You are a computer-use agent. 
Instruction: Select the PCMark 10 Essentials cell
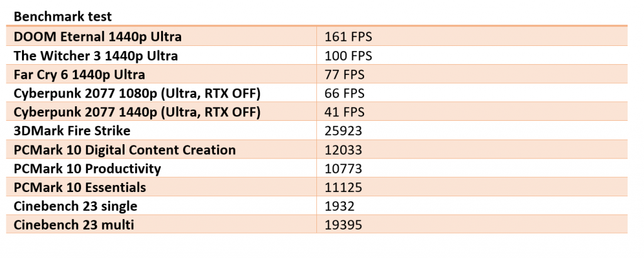tap(80, 188)
